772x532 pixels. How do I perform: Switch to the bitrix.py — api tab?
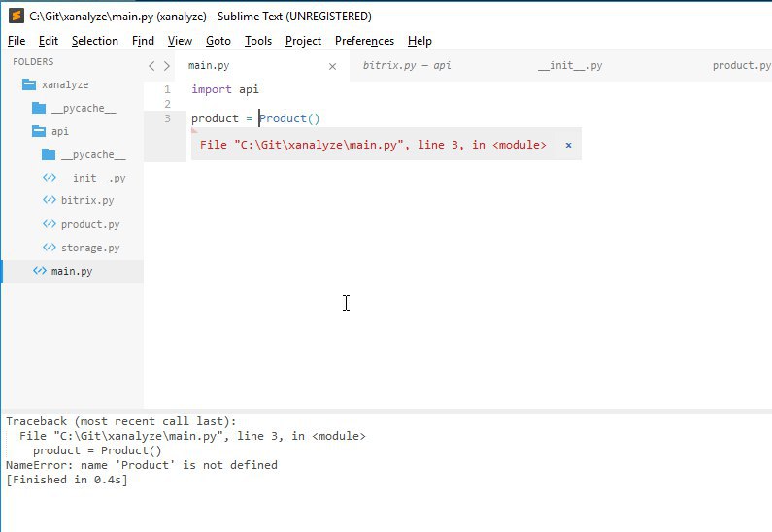407,66
